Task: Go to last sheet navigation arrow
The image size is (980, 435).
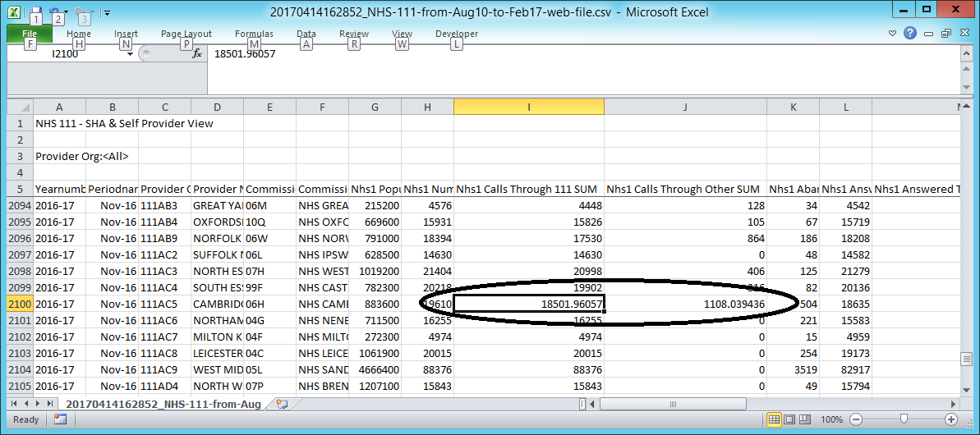Action: coord(49,403)
